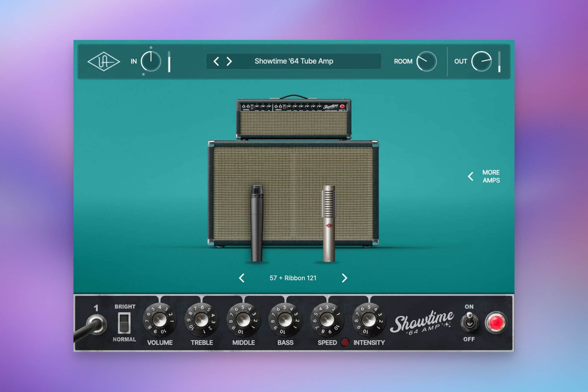
Task: Click the Universal Audio diamond logo
Action: [x=103, y=61]
